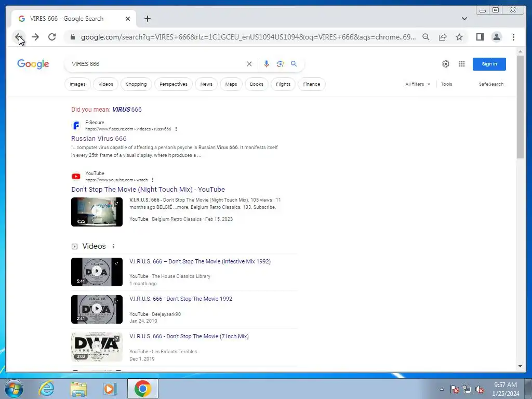Select the Maps filter
Screen dimensions: 532x399
point(231,84)
